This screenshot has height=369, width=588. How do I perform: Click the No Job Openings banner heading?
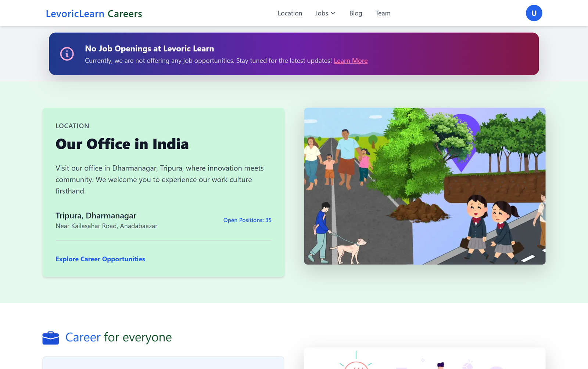[x=149, y=48]
